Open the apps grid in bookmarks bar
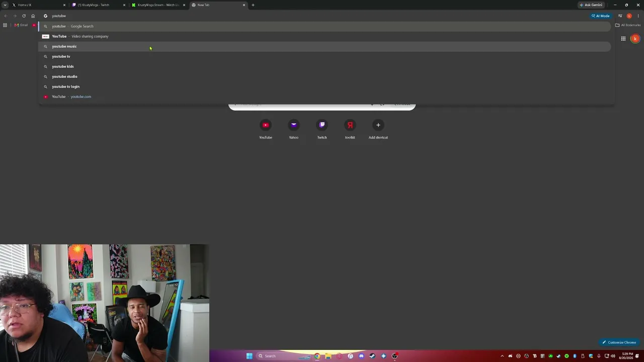 pyautogui.click(x=5, y=25)
